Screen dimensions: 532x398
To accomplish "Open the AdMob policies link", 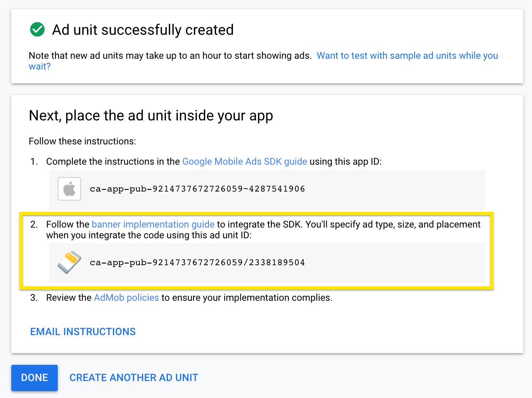I will (x=126, y=297).
